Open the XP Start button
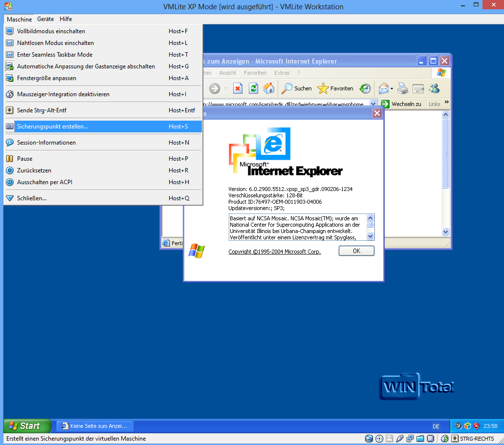This screenshot has height=445, width=504. click(27, 426)
